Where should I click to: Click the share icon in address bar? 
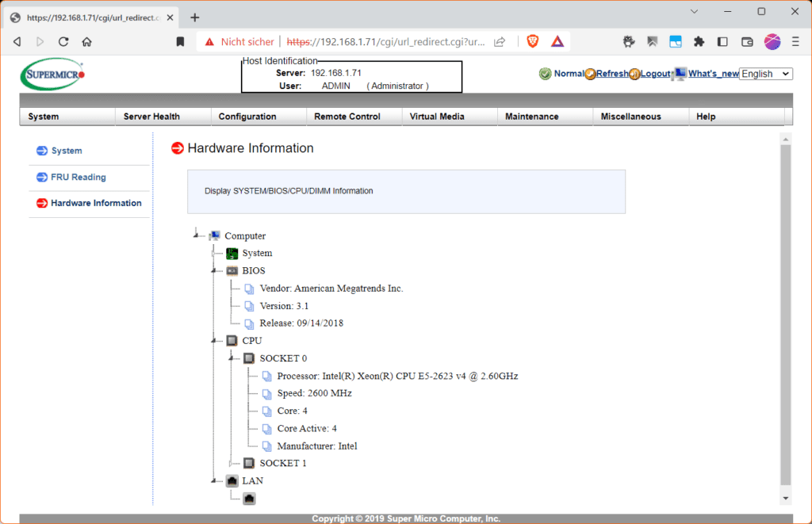pos(500,42)
